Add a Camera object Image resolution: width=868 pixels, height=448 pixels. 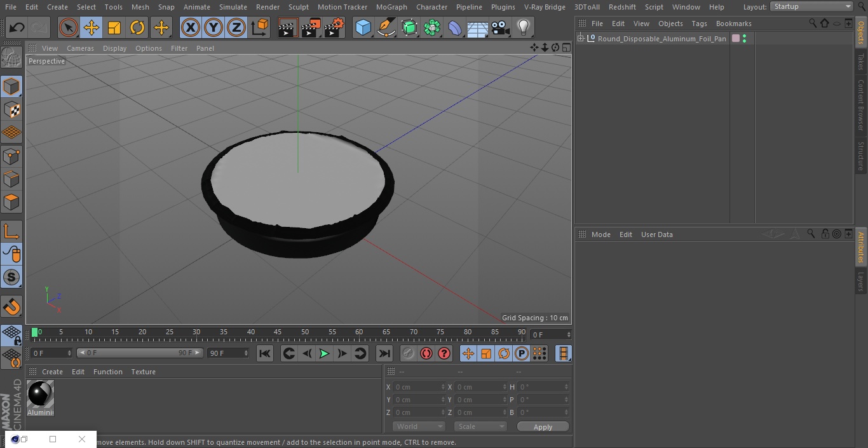pyautogui.click(x=501, y=27)
